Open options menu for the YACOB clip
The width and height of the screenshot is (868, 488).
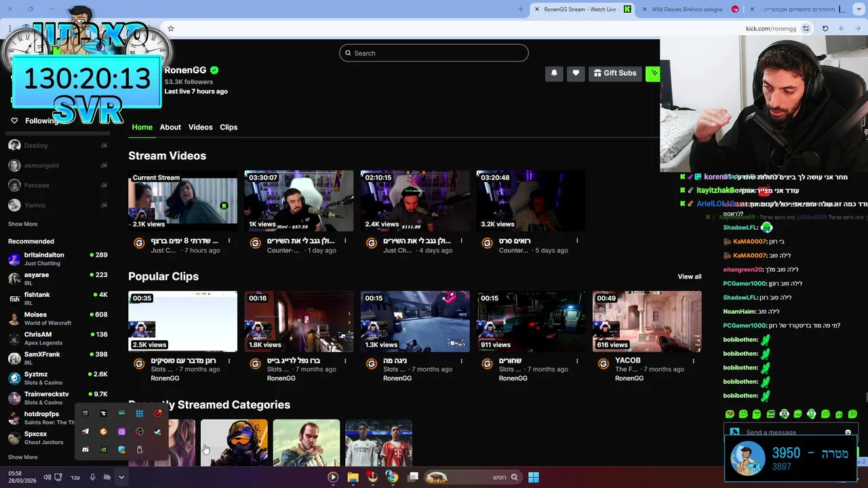pos(693,361)
